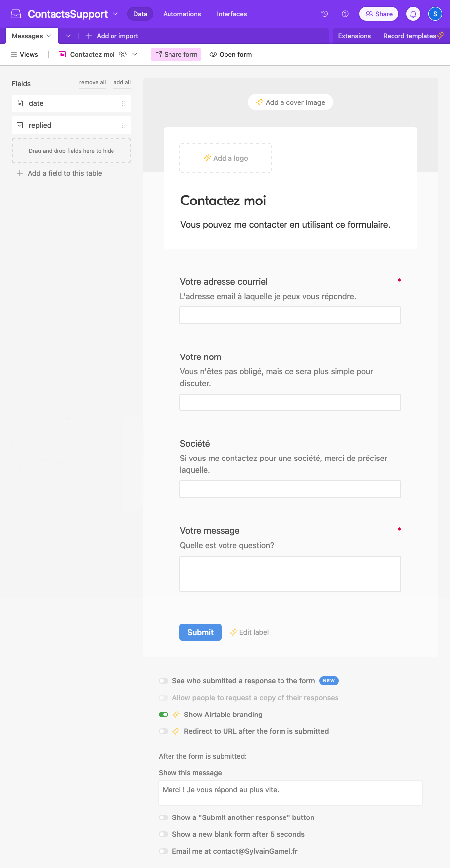
Task: Switch to the Interfaces tab
Action: coord(231,14)
